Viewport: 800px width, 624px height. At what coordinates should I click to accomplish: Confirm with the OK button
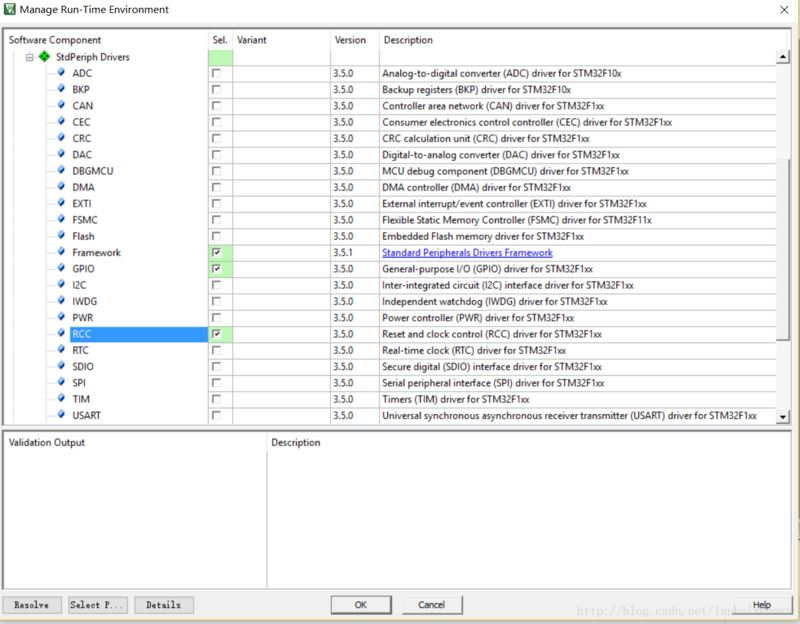tap(361, 605)
